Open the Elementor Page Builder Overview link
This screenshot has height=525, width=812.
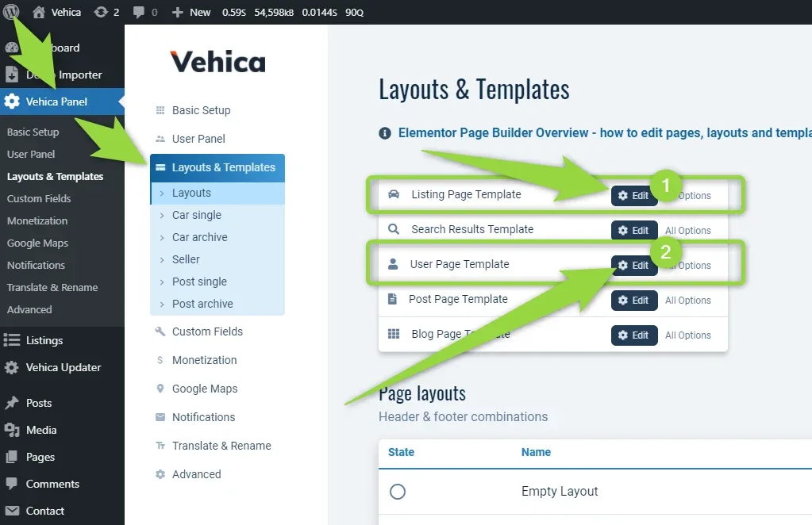coord(605,133)
